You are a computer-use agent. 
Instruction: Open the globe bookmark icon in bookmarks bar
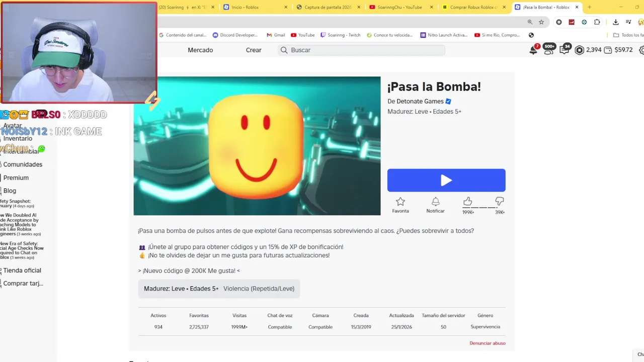[x=531, y=35]
